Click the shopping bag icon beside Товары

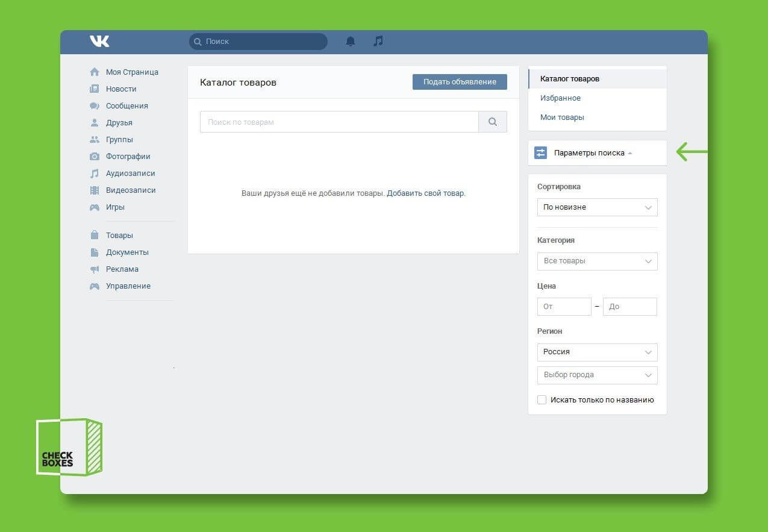pos(95,236)
